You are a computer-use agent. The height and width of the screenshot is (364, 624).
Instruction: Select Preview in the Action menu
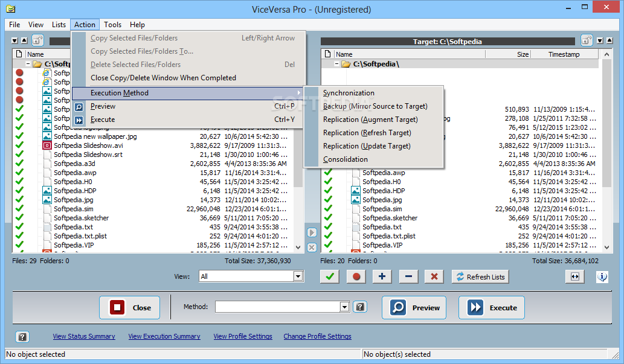pos(187,106)
